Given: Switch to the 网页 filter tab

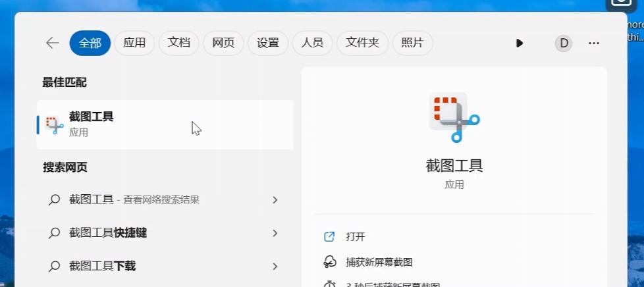Looking at the screenshot, I should 223,43.
